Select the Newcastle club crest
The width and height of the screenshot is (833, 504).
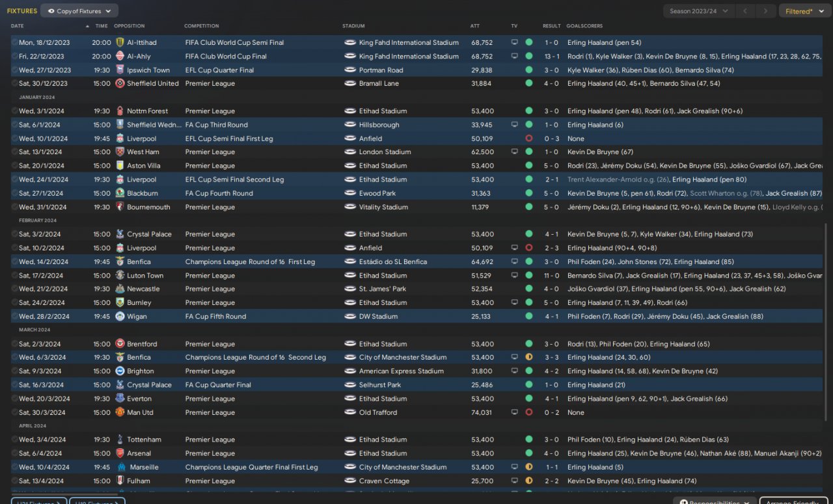pos(120,289)
